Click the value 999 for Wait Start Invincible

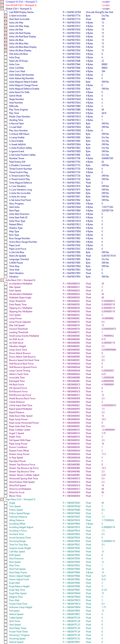click(x=103, y=19)
